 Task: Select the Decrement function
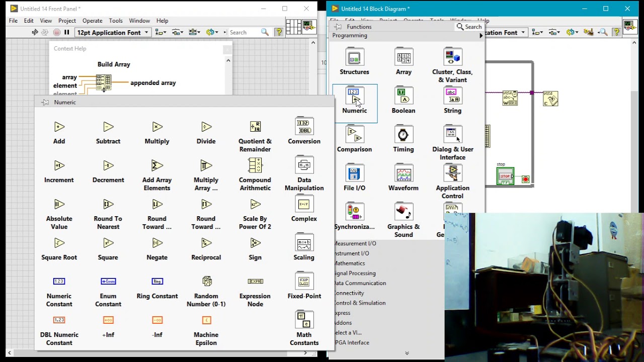(108, 165)
